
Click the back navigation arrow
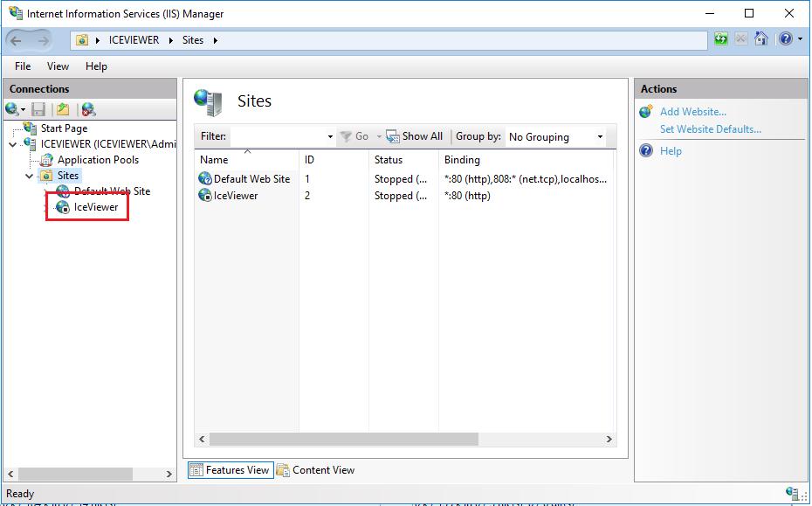tap(17, 40)
